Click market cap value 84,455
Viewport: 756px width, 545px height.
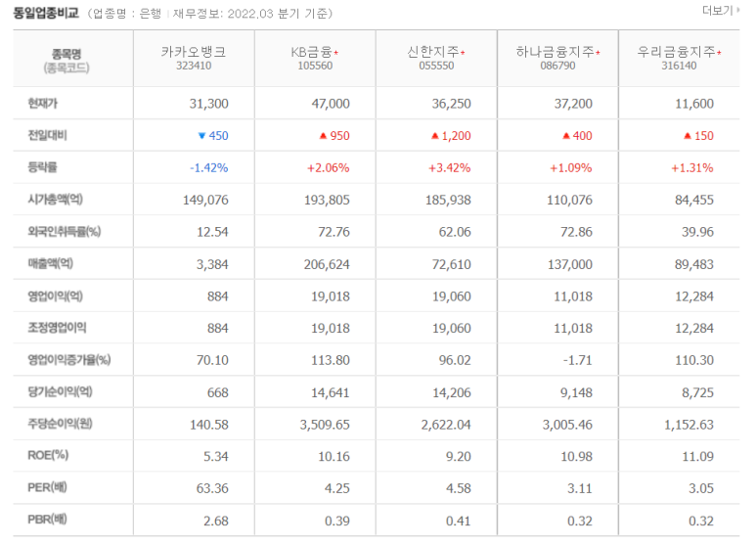tap(694, 201)
